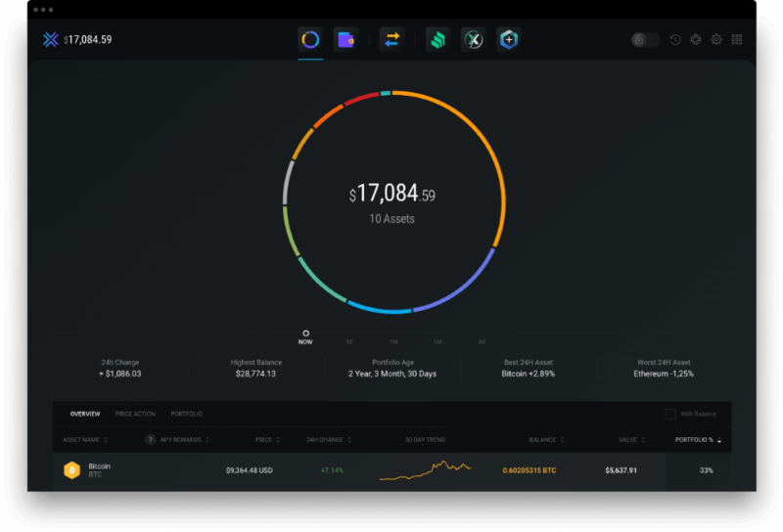Select the 1W time range
This screenshot has width=783, height=532.
tap(393, 342)
